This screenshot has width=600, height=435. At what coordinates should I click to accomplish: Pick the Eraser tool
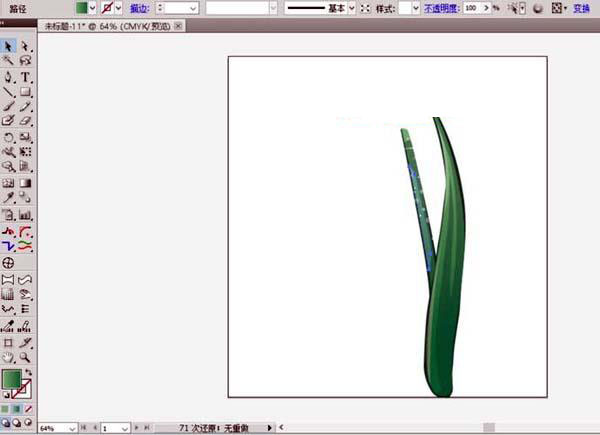pyautogui.click(x=25, y=121)
